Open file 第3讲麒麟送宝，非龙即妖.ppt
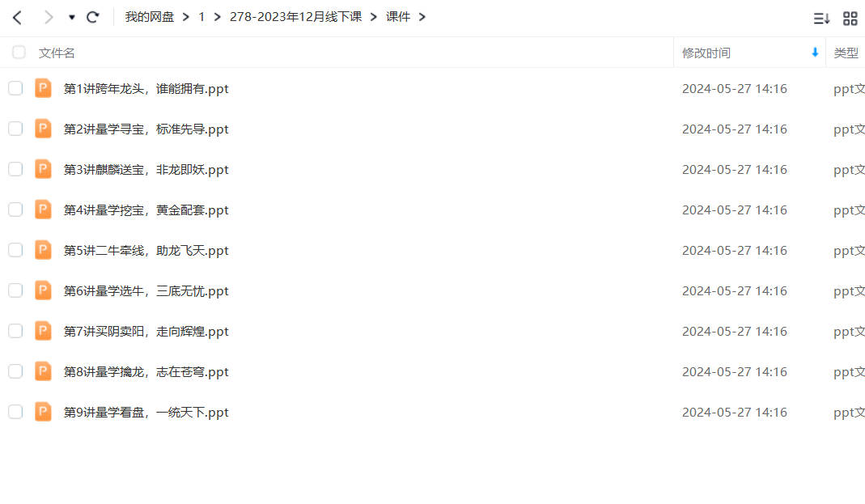The width and height of the screenshot is (865, 504). pyautogui.click(x=146, y=169)
